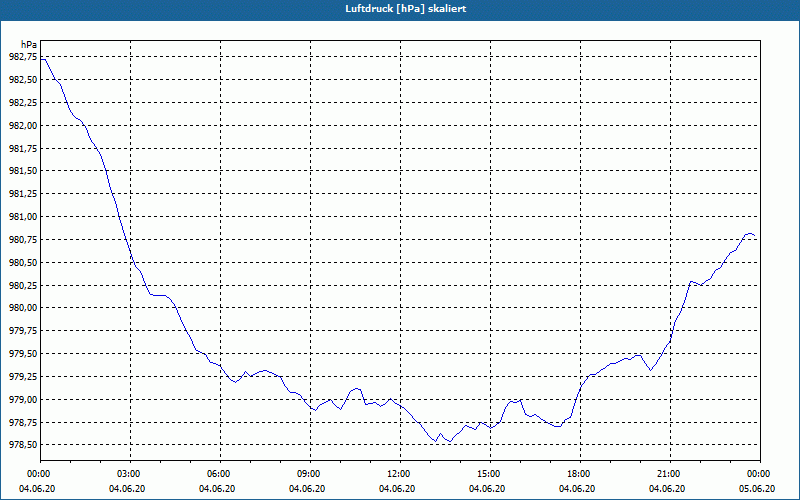The image size is (800, 500).
Task: Click the 982,75 y-axis value
Action: pyautogui.click(x=23, y=57)
